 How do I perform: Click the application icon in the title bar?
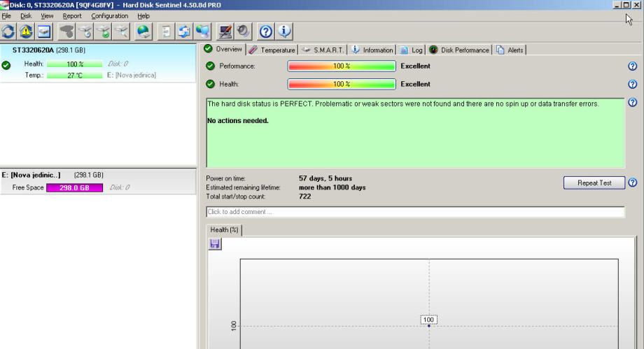pyautogui.click(x=4, y=5)
